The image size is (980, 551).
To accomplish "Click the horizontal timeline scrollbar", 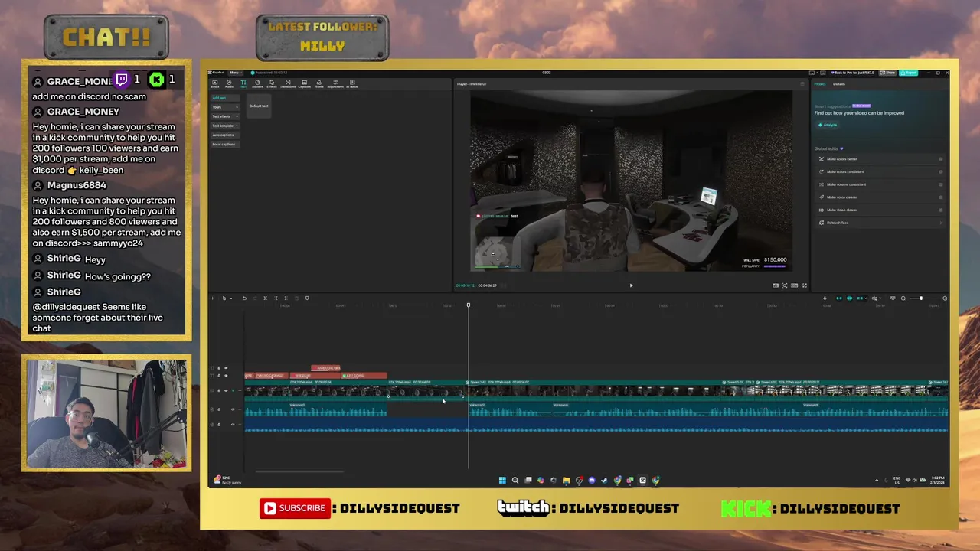I will [x=299, y=471].
